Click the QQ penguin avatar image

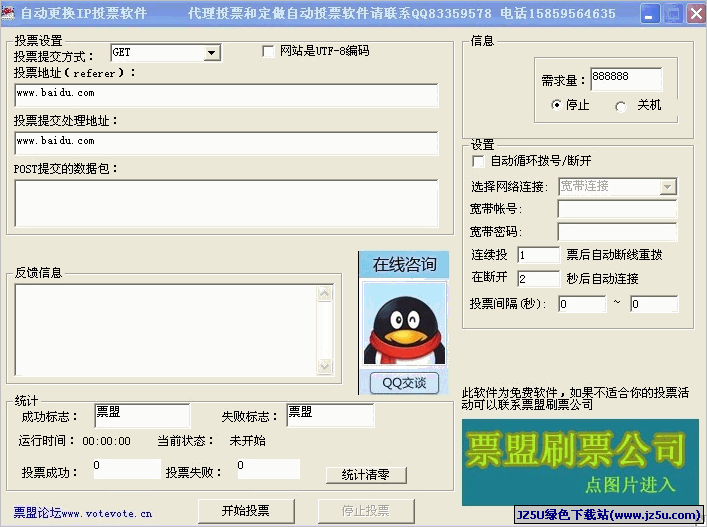[404, 324]
